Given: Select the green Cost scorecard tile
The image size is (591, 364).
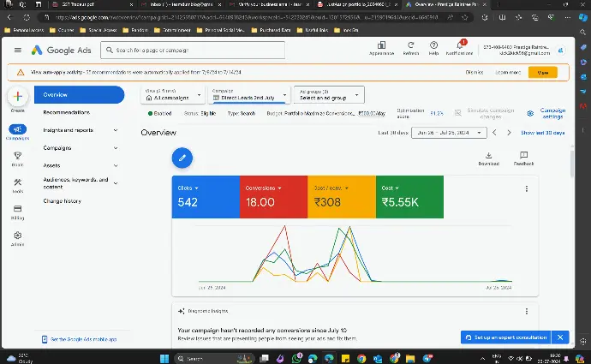Looking at the screenshot, I should pos(409,197).
